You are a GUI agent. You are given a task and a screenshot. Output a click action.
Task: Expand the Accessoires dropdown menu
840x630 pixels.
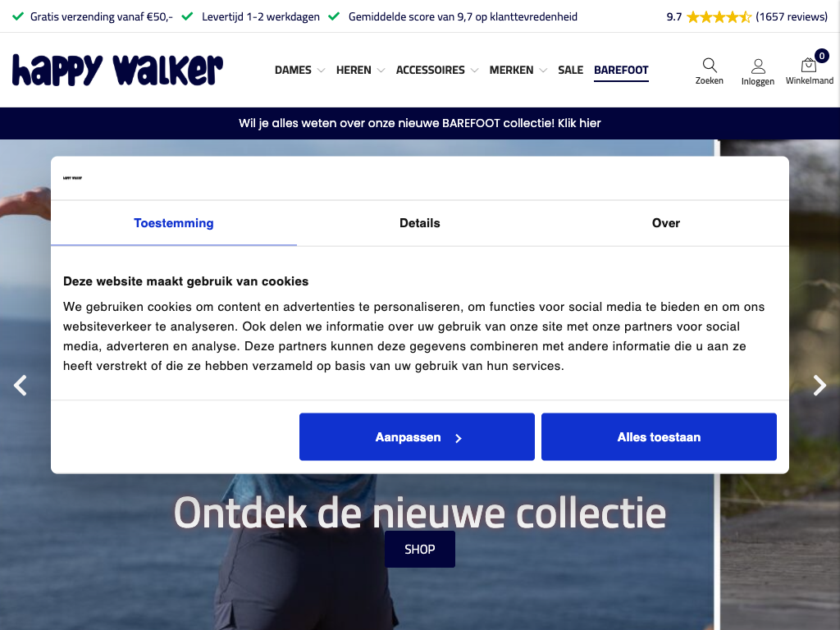click(x=436, y=71)
